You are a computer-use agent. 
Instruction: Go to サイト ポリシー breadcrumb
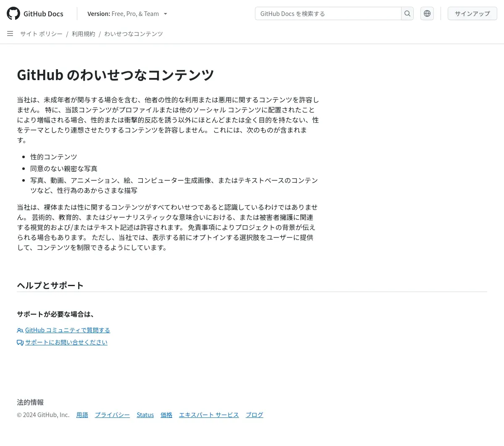(x=41, y=34)
